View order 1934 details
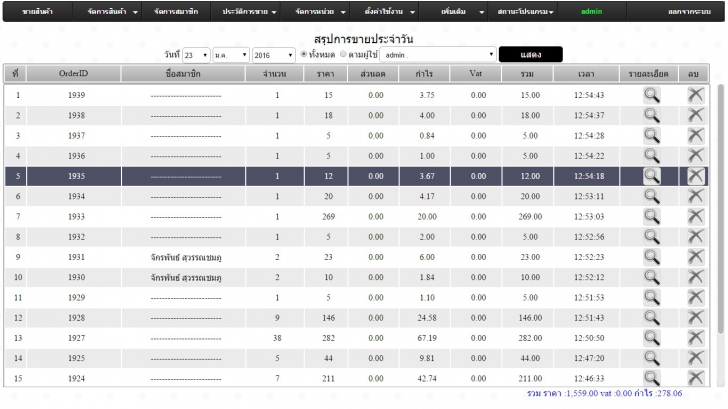 [651, 196]
